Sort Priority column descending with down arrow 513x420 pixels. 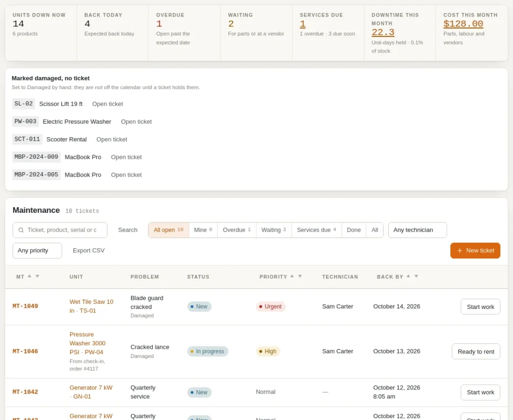pos(300,276)
